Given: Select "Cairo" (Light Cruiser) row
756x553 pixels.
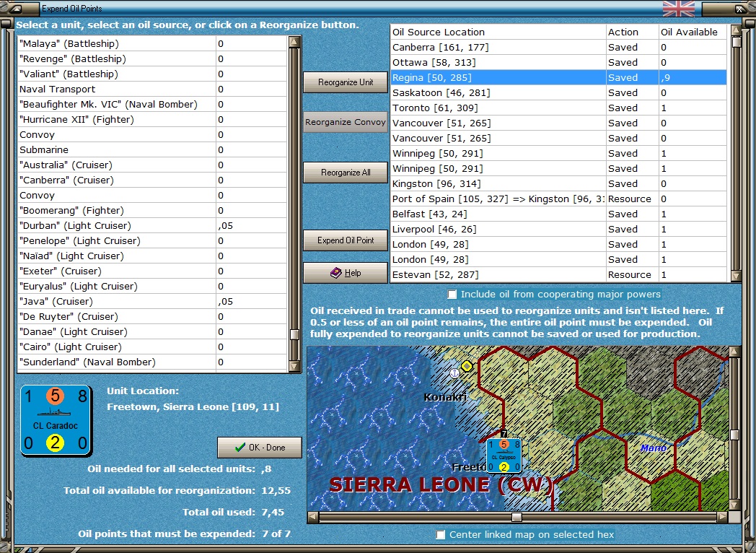Looking at the screenshot, I should [152, 347].
